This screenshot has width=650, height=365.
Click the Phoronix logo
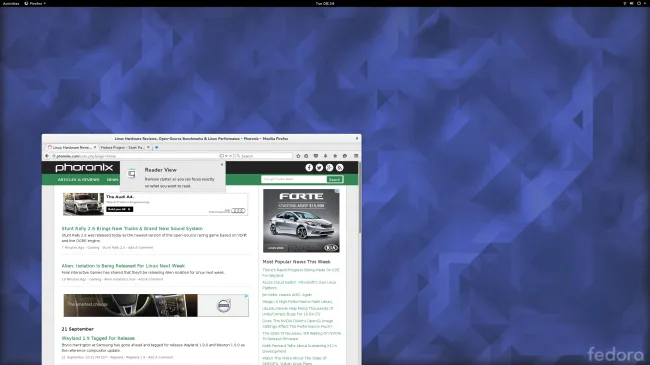[x=84, y=168]
